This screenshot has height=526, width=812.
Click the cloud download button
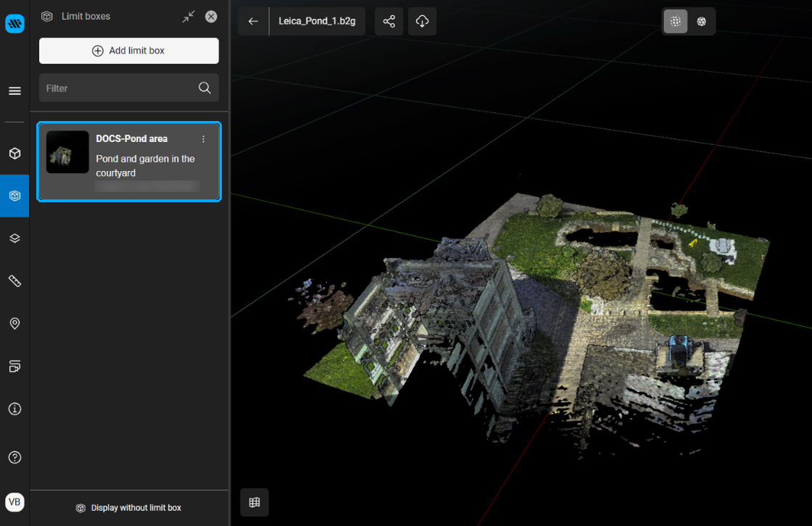[x=422, y=21]
